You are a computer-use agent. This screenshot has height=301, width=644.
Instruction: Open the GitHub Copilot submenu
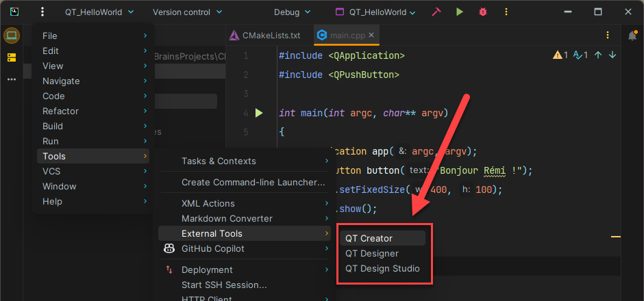point(212,248)
